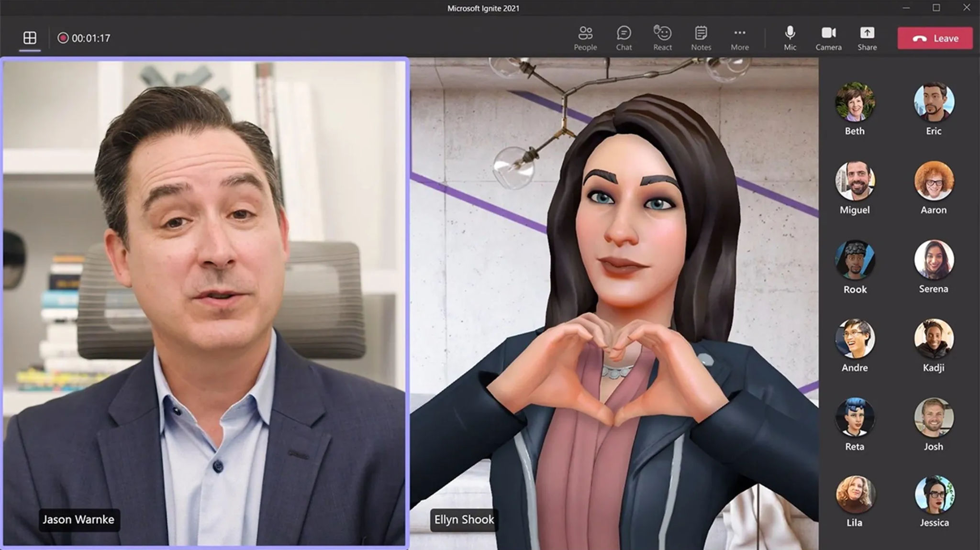Open the React emoji menu
This screenshot has width=980, height=550.
click(x=662, y=38)
